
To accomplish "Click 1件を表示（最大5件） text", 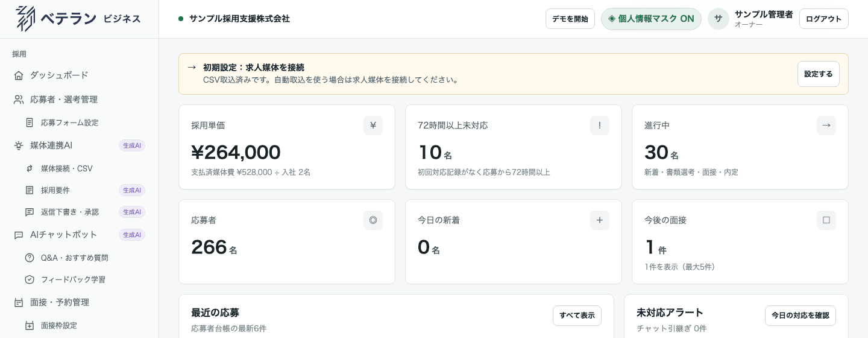I will tap(680, 267).
